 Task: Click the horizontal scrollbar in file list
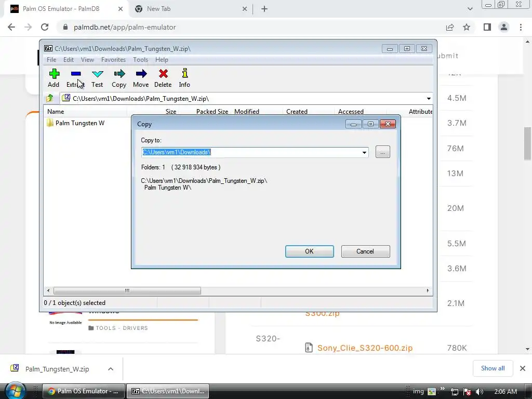[127, 291]
